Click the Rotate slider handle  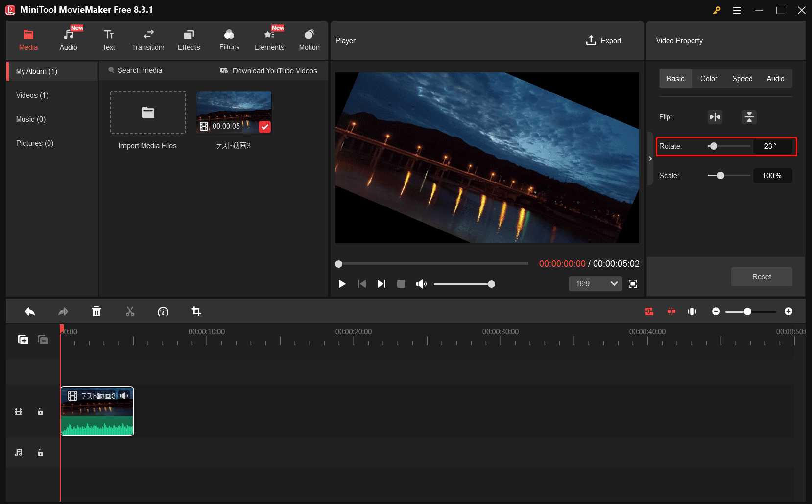pyautogui.click(x=714, y=146)
